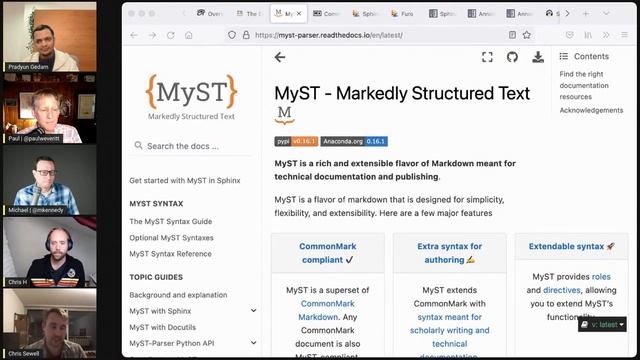Switch to the 'Furo' tab
The image size is (640, 360).
click(402, 13)
